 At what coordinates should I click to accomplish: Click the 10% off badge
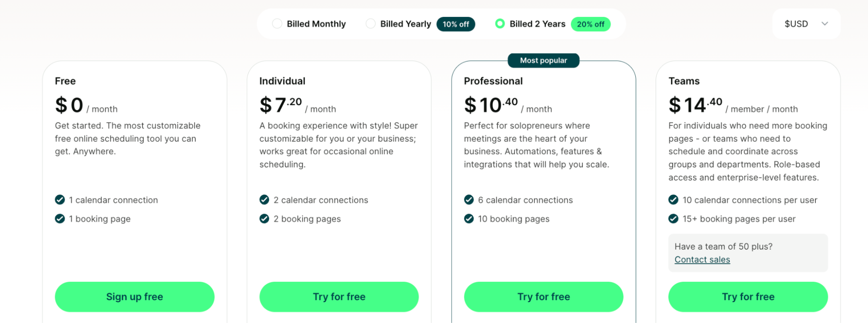click(x=455, y=24)
